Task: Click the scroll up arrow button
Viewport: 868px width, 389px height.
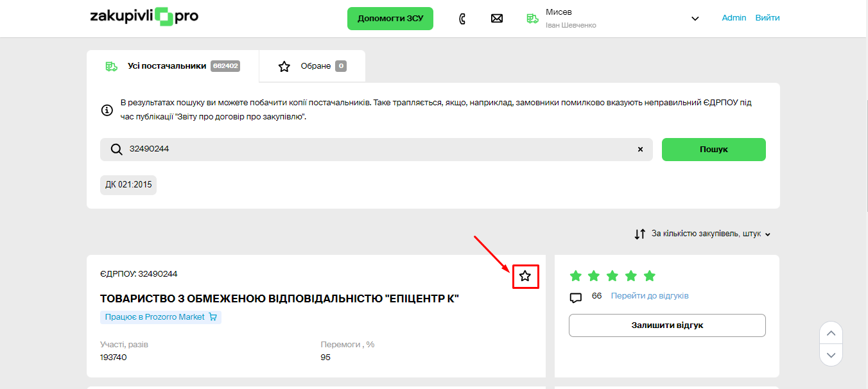Action: [x=831, y=333]
